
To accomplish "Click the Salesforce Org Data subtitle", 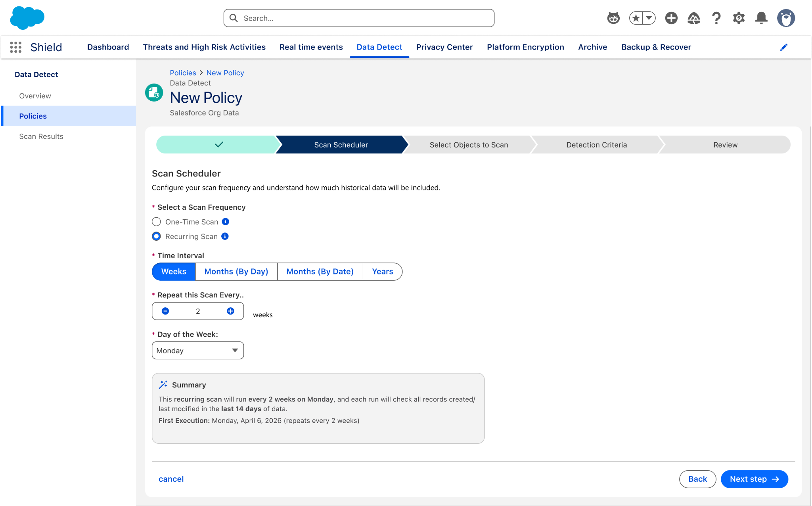I will 204,113.
